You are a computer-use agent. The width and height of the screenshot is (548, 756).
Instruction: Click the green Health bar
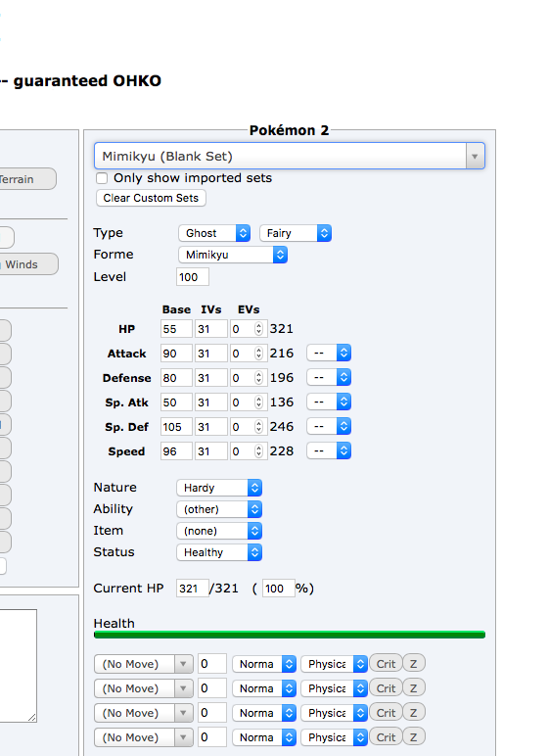coord(290,635)
